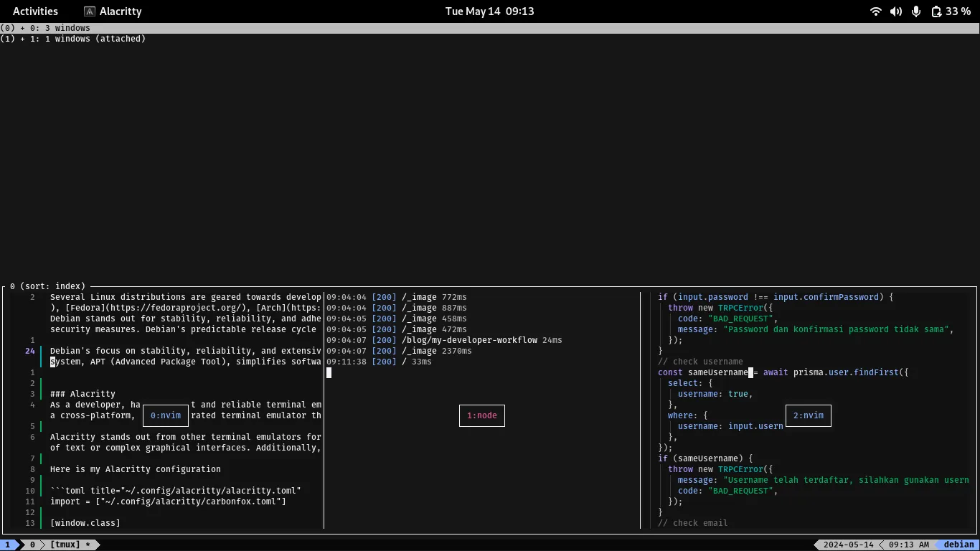The image size is (980, 551).
Task: Open the calendar via the Tue May 14 clock
Action: pyautogui.click(x=489, y=11)
